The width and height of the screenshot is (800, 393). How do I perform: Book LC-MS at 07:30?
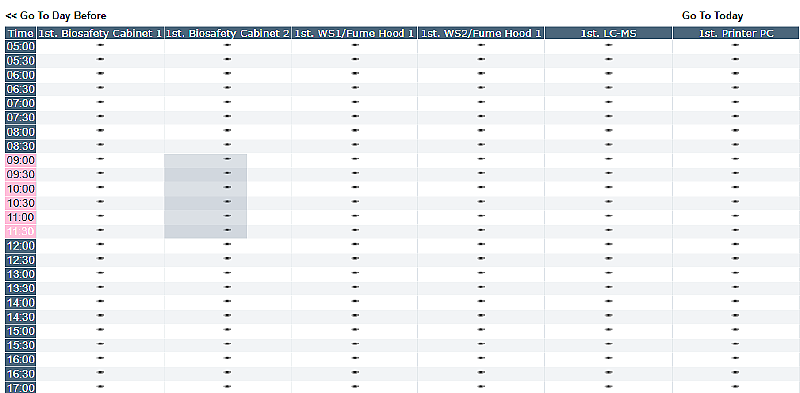(609, 116)
